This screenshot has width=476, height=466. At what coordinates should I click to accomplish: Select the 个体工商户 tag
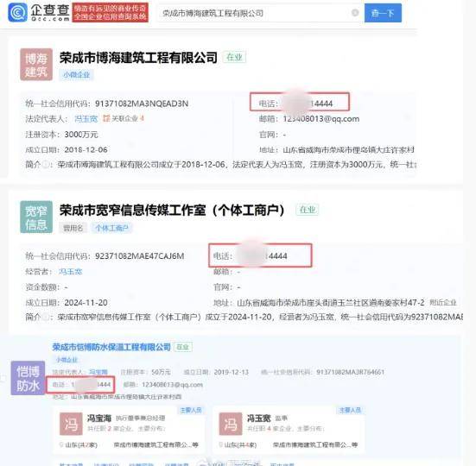(x=112, y=228)
